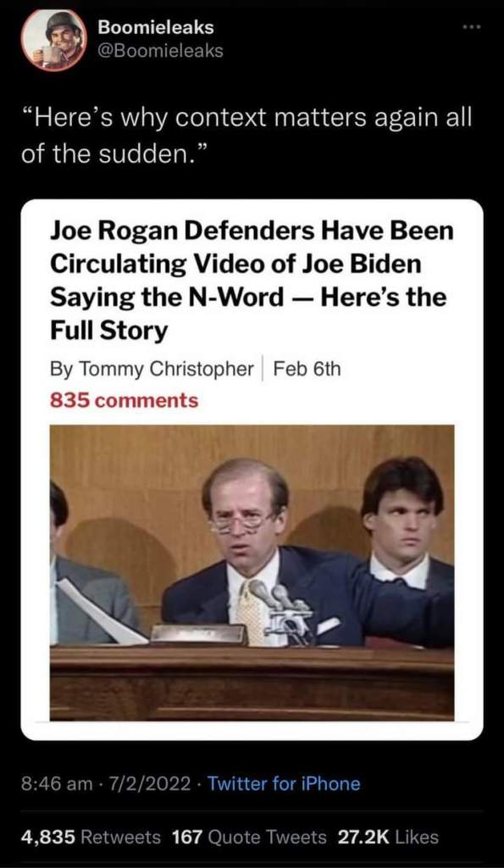Open the three-dot more options menu
Image resolution: width=504 pixels, height=868 pixels.
pyautogui.click(x=468, y=26)
